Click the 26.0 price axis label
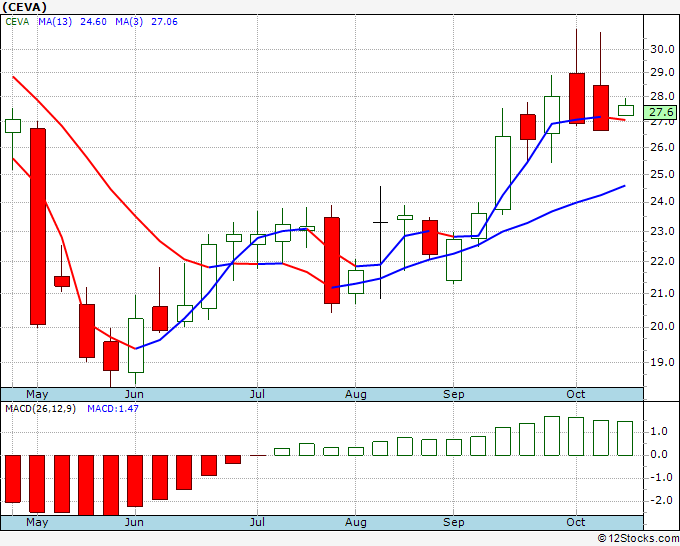Image resolution: width=680 pixels, height=546 pixels. (x=662, y=147)
